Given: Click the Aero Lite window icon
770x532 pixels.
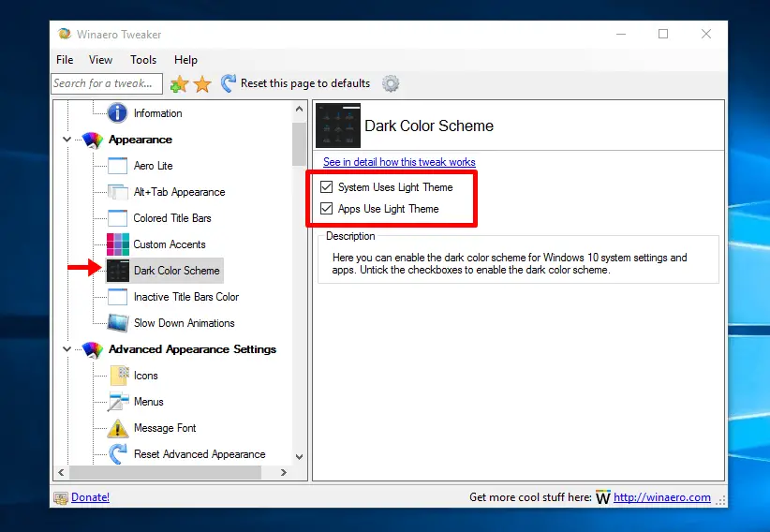Looking at the screenshot, I should 117,166.
